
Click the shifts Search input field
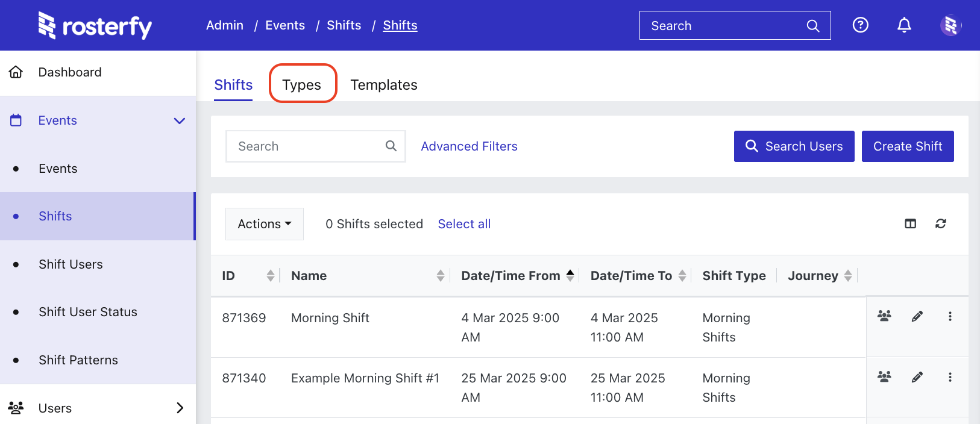pyautogui.click(x=307, y=146)
